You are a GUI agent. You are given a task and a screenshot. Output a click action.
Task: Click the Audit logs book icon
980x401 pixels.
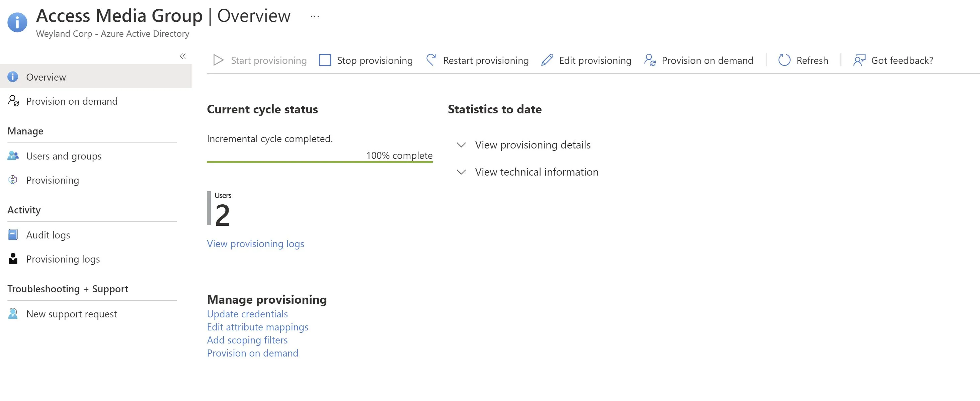(13, 234)
